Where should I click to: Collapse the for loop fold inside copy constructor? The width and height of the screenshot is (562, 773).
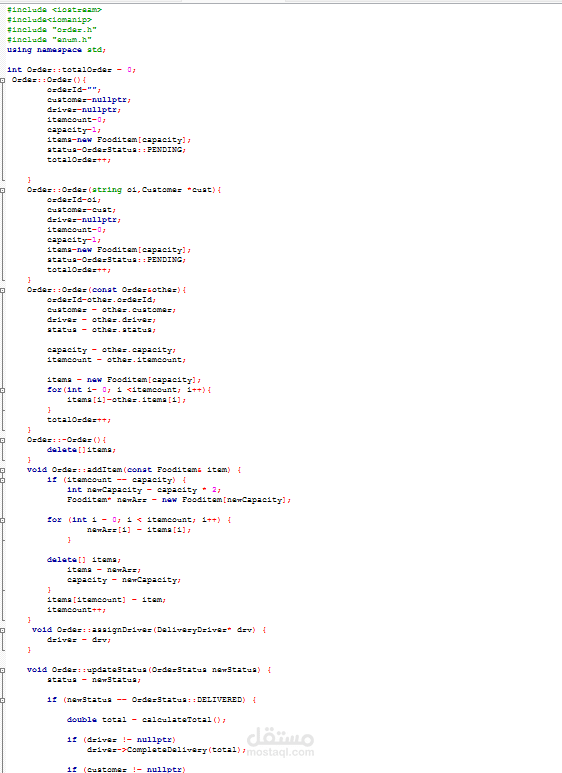[x=2, y=390]
